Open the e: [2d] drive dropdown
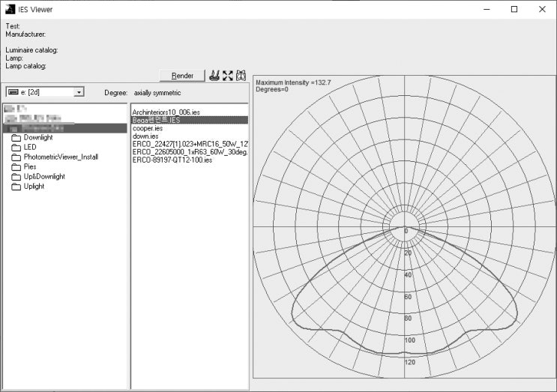 click(79, 92)
